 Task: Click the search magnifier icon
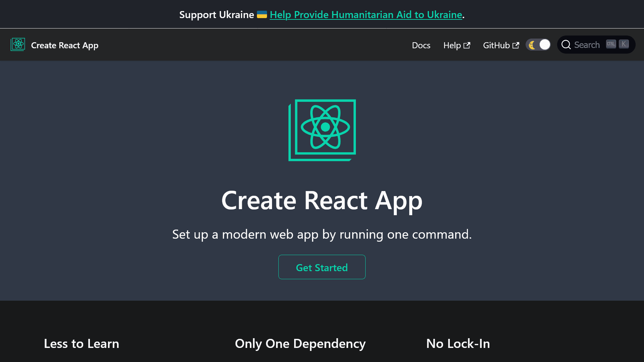[x=566, y=45]
